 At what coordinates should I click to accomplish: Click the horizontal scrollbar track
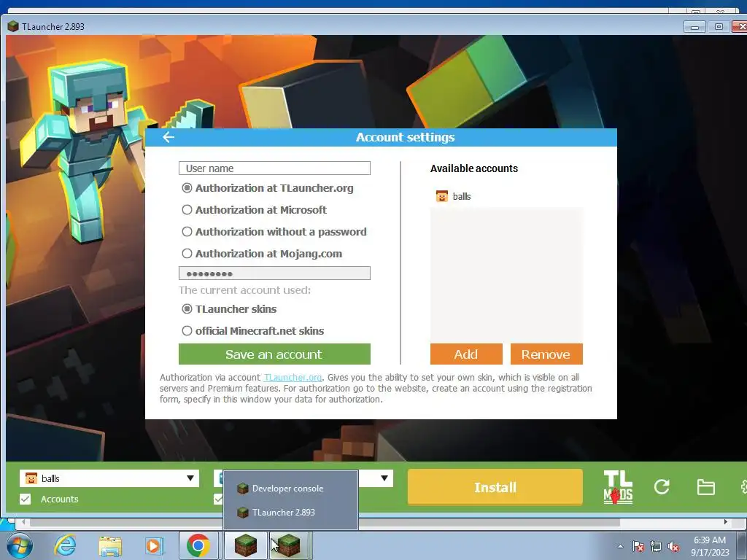coord(374,522)
